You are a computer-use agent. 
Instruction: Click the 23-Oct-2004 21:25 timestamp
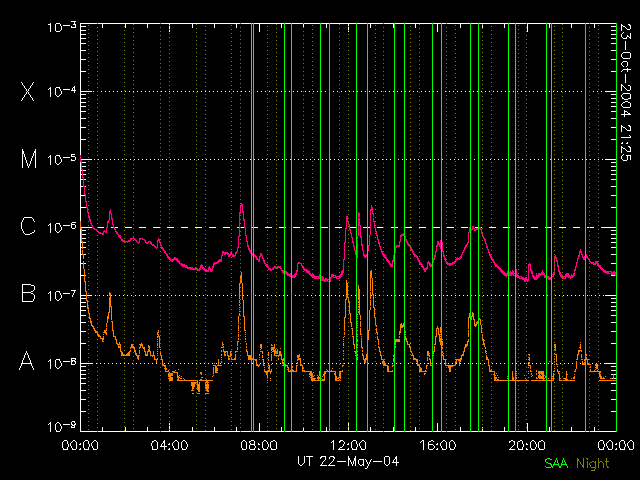pos(625,92)
